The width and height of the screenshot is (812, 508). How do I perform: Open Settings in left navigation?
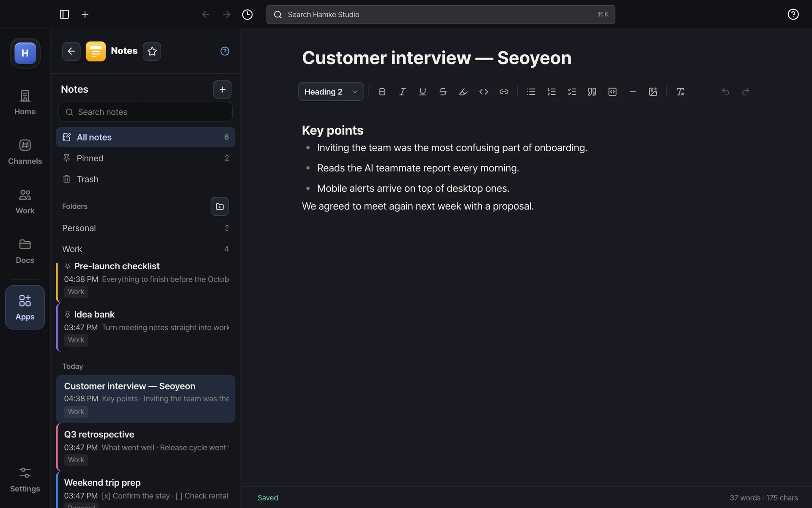click(x=25, y=480)
